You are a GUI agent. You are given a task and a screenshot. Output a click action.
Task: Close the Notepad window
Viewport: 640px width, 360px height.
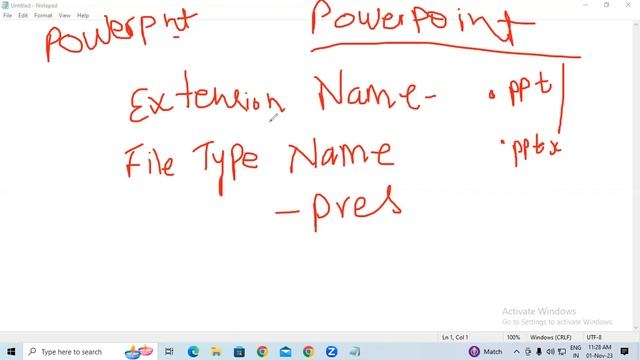(x=628, y=5)
